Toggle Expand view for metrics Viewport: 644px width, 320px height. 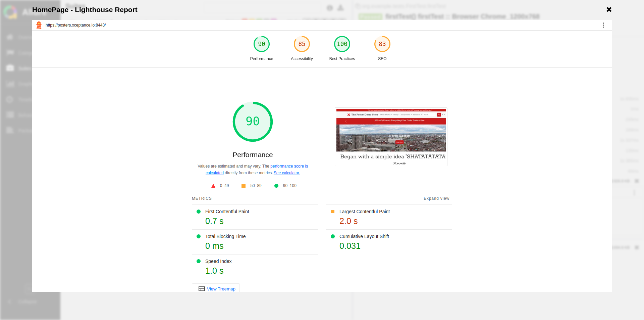pyautogui.click(x=436, y=198)
